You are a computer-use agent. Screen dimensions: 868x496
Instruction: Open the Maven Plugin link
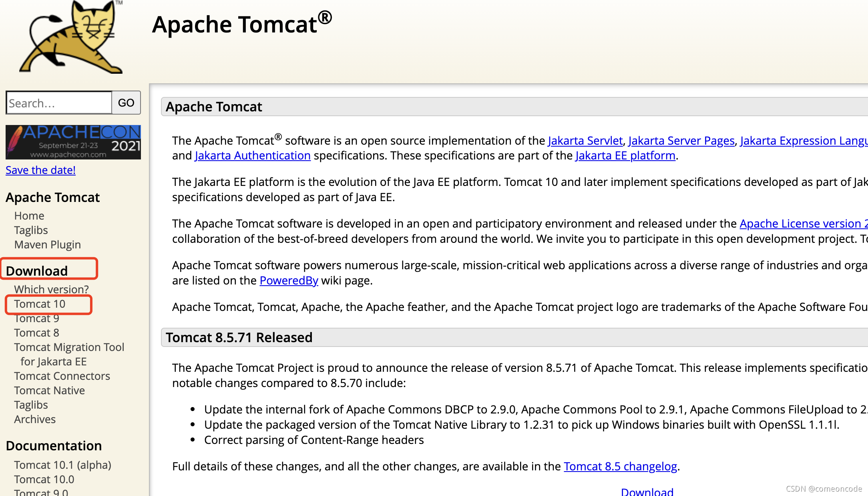tap(47, 244)
